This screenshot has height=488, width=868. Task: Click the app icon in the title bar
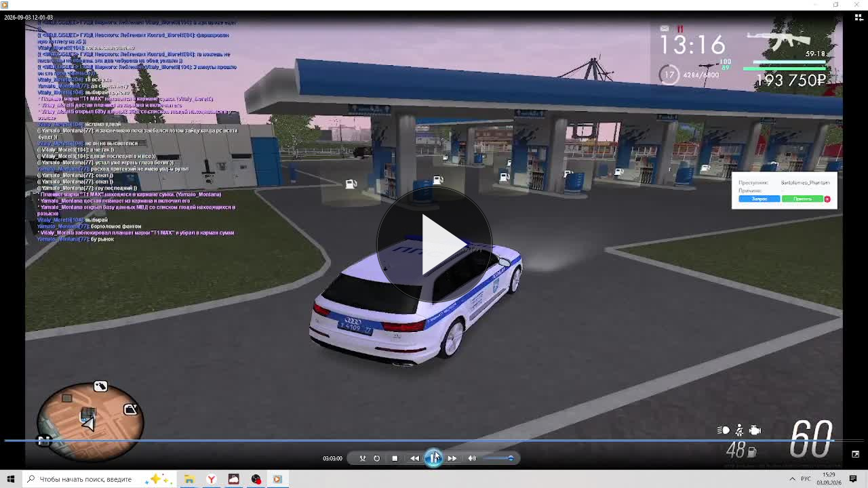pos(4,5)
